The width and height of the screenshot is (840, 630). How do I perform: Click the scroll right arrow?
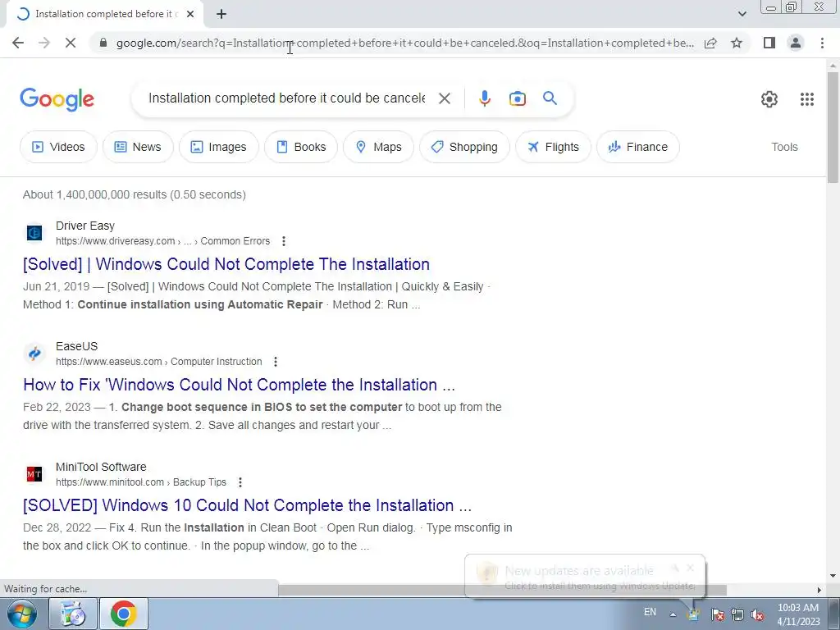coord(819,590)
